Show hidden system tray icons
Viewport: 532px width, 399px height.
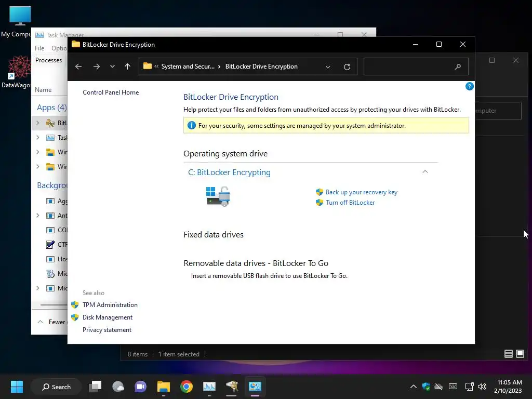point(413,387)
